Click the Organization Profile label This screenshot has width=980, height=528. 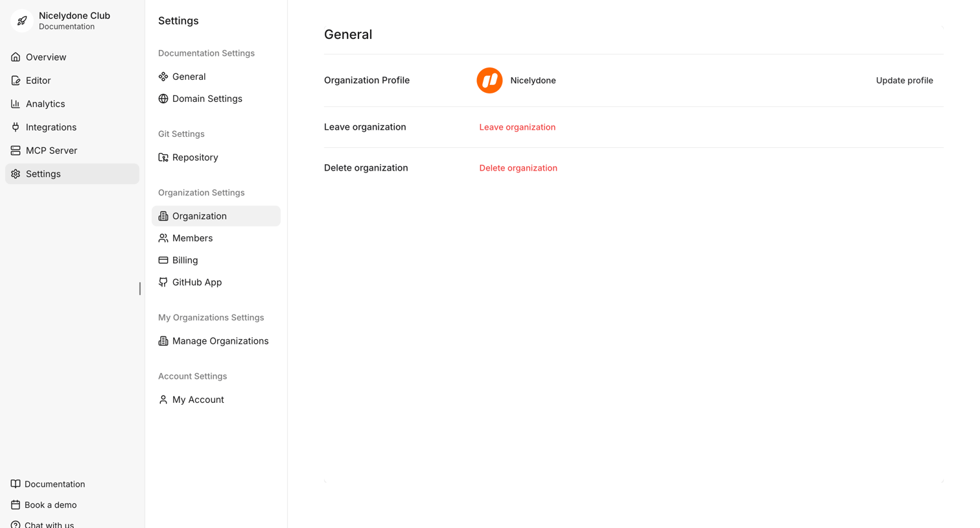coord(367,80)
